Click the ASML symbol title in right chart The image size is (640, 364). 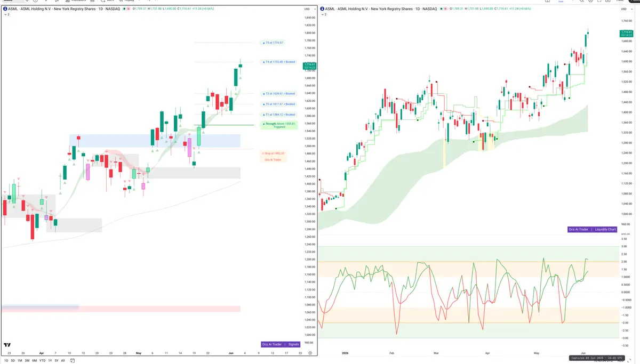coord(381,9)
